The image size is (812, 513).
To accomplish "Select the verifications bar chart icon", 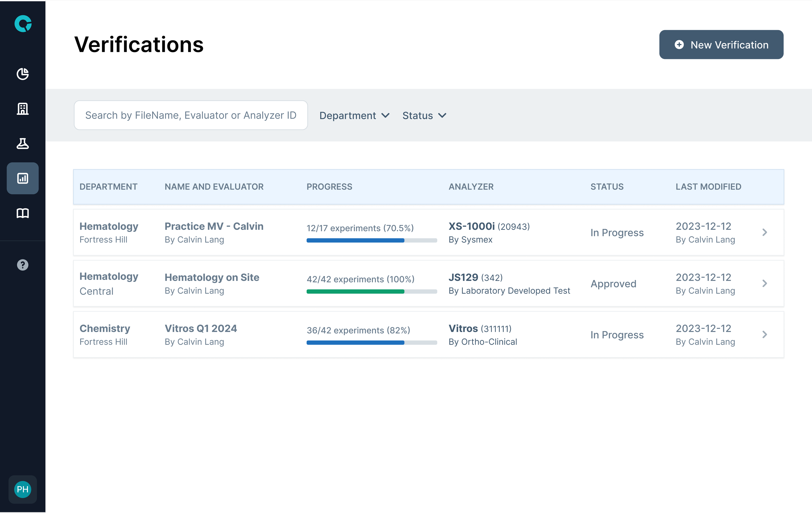I will point(23,178).
